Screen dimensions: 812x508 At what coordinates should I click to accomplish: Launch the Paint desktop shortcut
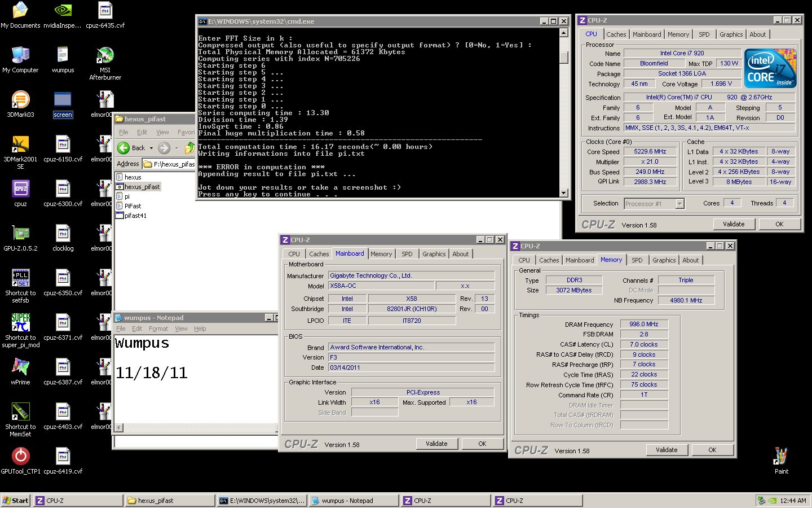click(781, 461)
